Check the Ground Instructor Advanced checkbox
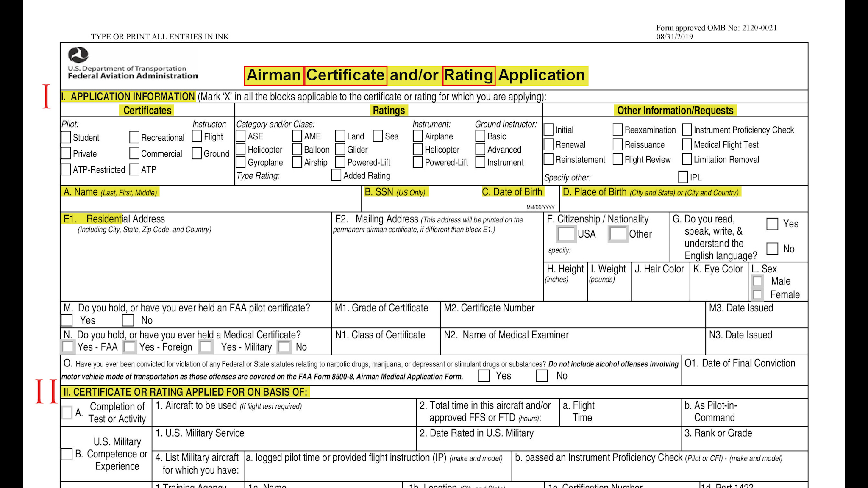The width and height of the screenshot is (868, 488). (x=480, y=149)
